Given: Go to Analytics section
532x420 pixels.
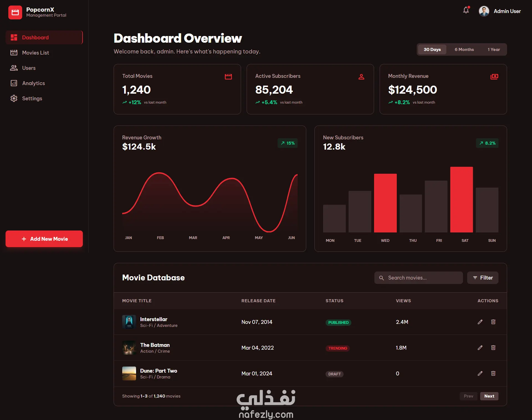Looking at the screenshot, I should tap(33, 83).
